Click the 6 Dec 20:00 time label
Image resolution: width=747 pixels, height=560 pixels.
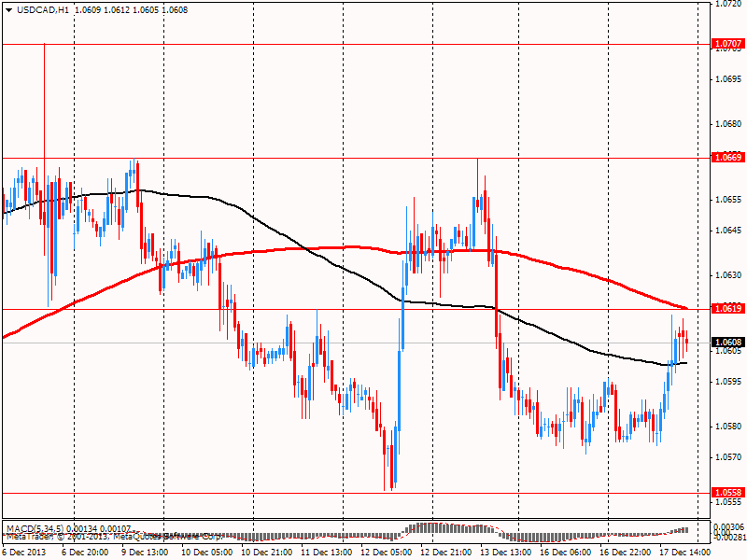85,552
